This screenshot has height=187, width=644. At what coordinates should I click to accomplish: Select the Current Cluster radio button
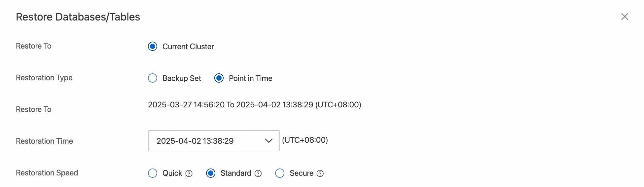[153, 46]
